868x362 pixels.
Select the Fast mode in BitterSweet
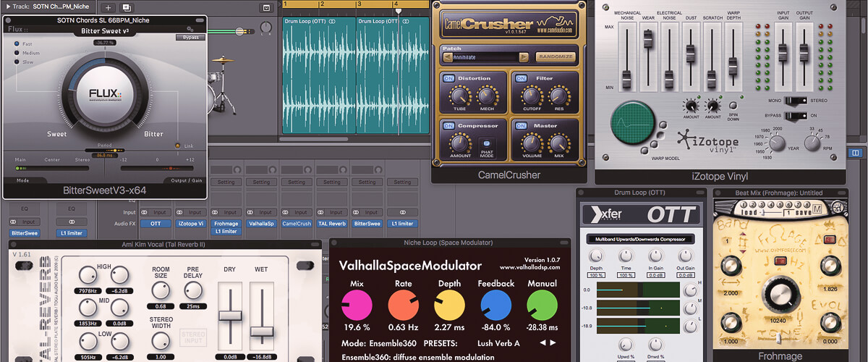[x=17, y=44]
